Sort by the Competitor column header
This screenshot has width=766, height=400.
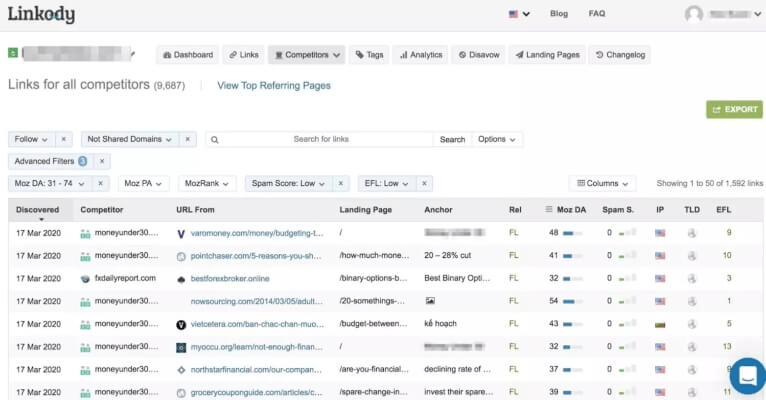point(102,210)
